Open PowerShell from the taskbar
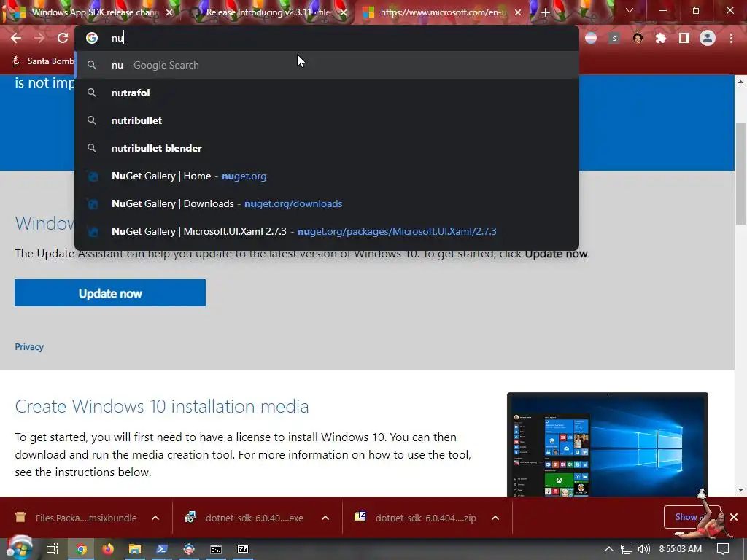The width and height of the screenshot is (747, 560). tap(162, 549)
